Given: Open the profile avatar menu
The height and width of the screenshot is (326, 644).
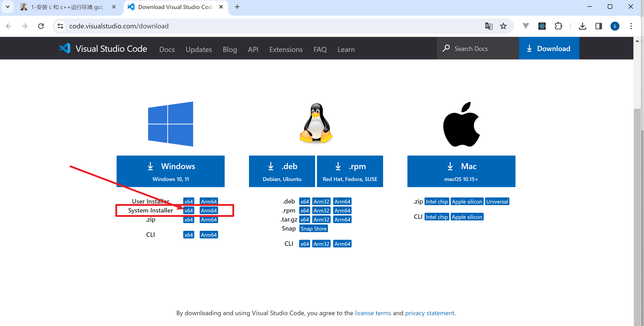Looking at the screenshot, I should 615,26.
